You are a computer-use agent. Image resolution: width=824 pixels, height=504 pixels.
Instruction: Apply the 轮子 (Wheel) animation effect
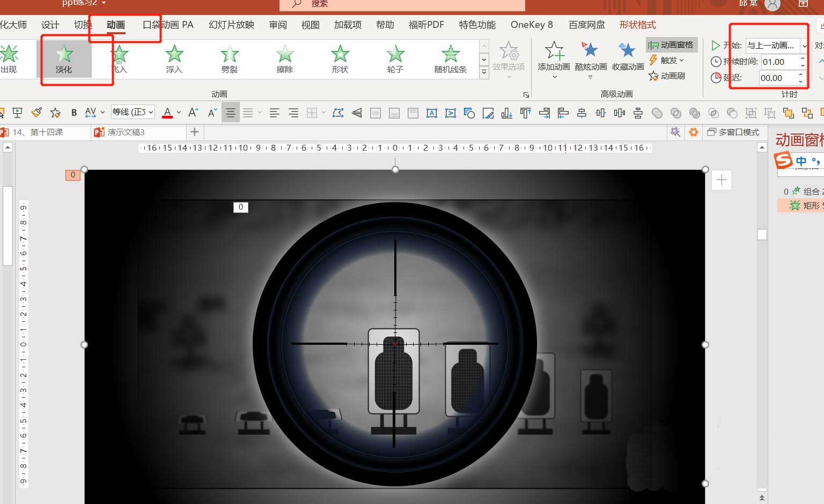394,57
